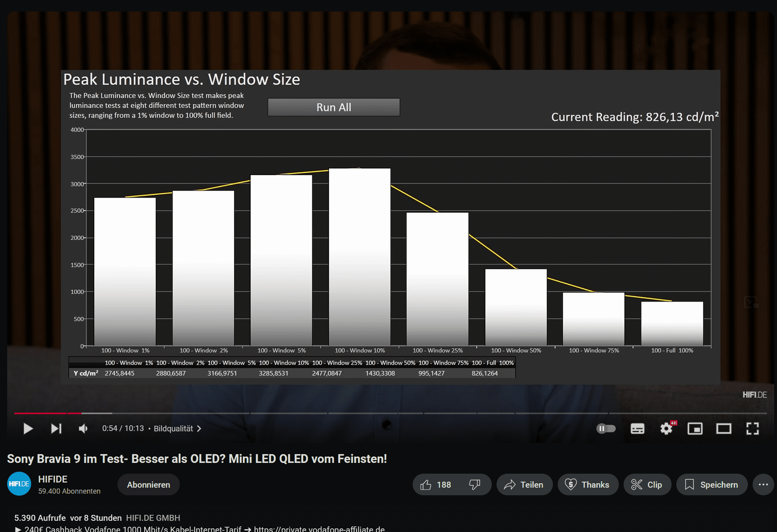The image size is (777, 532).
Task: Mute the video volume
Action: [83, 429]
